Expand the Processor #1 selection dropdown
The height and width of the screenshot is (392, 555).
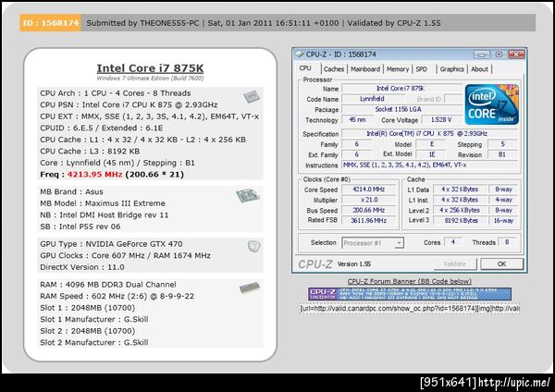(400, 243)
